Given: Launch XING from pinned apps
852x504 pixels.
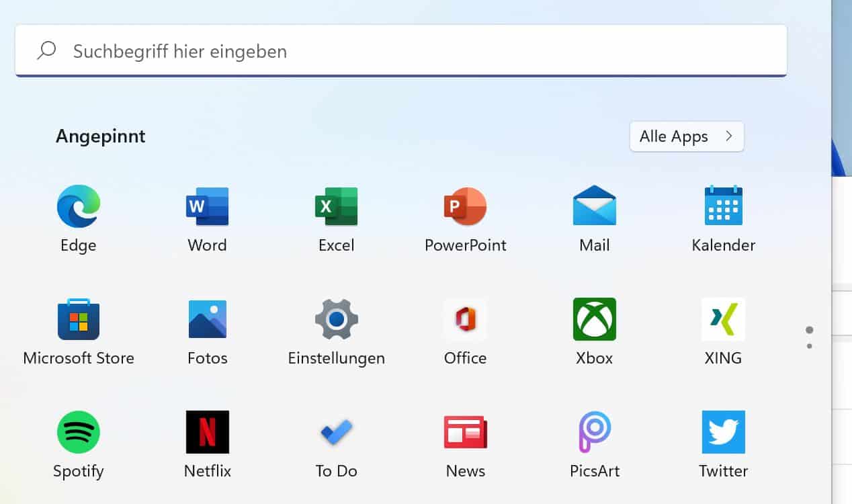Looking at the screenshot, I should [723, 320].
